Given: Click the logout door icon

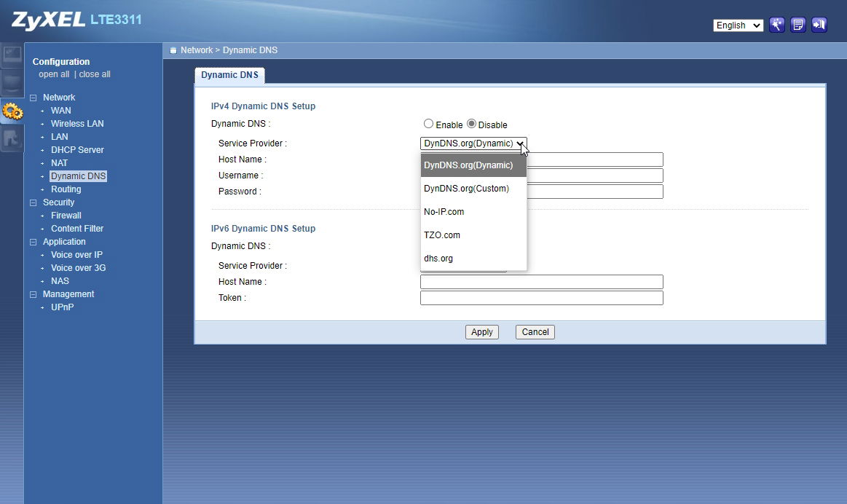Looking at the screenshot, I should click(819, 25).
